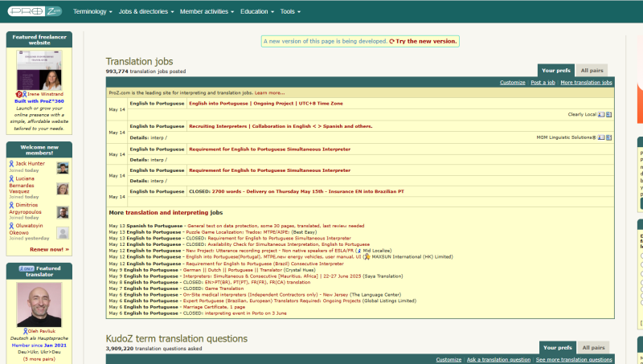Open the featured translator's portrait photo

pyautogui.click(x=39, y=305)
